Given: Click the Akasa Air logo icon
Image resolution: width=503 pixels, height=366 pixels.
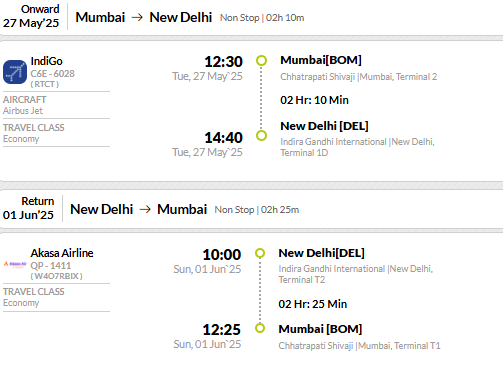Looking at the screenshot, I should tap(15, 265).
